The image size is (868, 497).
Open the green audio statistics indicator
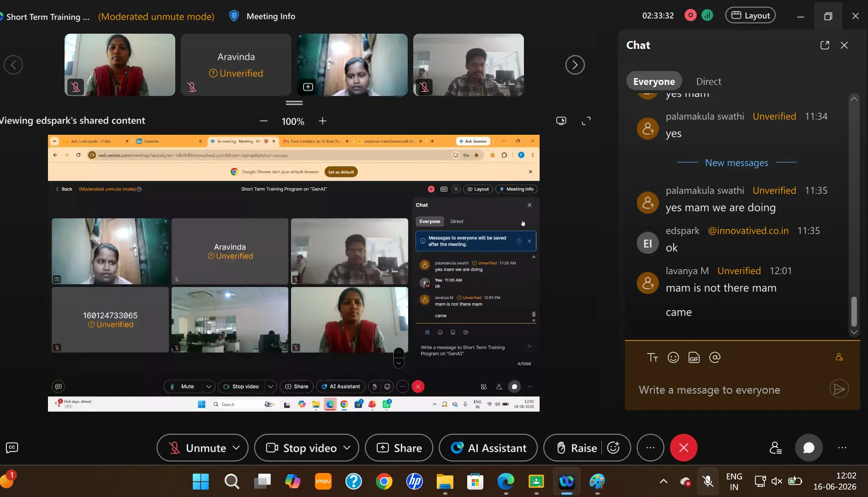coord(707,15)
